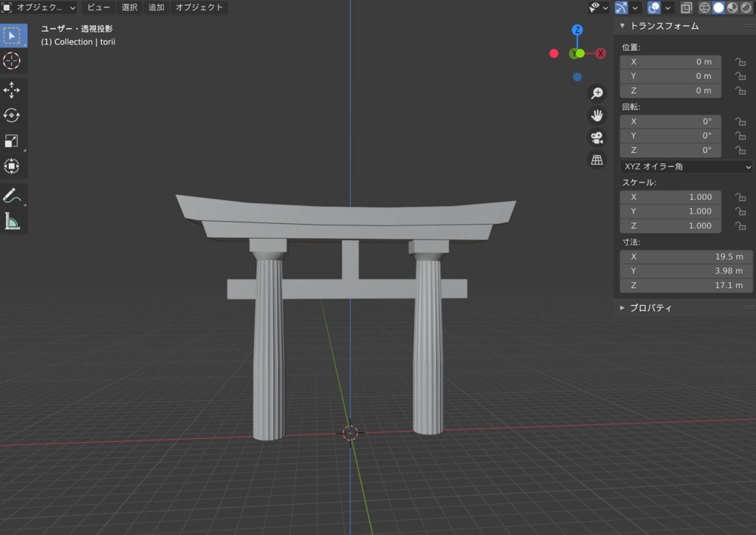Toggle lock for location Y
756x535 pixels.
click(x=740, y=76)
